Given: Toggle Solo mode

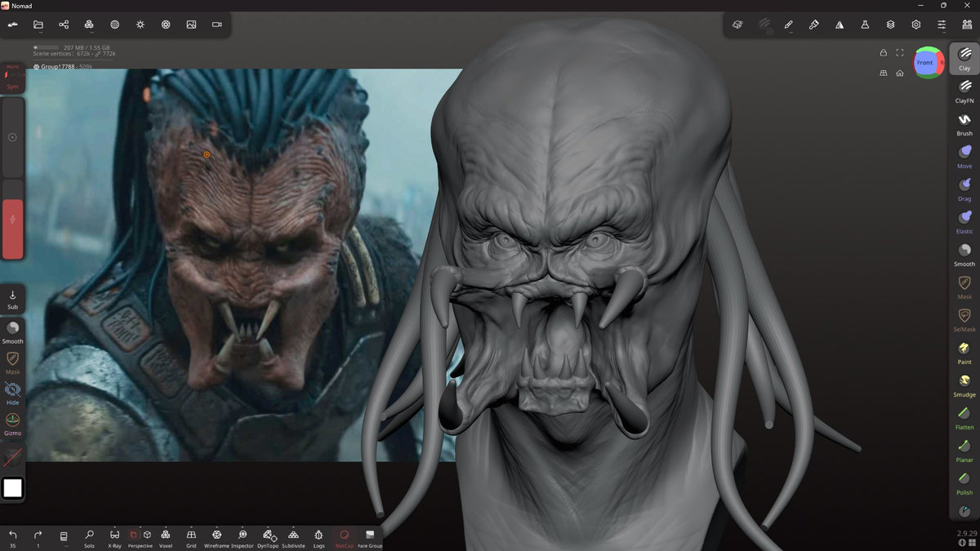Looking at the screenshot, I should coord(89,538).
